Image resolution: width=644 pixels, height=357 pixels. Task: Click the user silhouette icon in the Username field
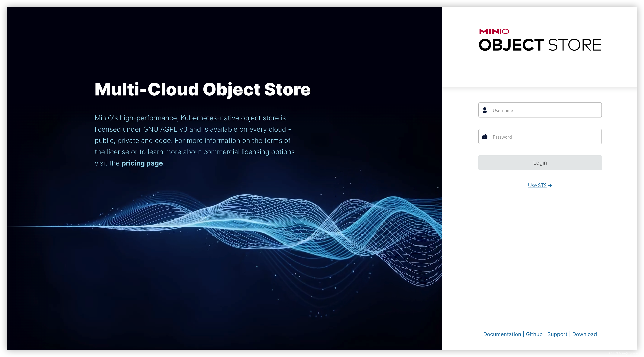coord(485,110)
